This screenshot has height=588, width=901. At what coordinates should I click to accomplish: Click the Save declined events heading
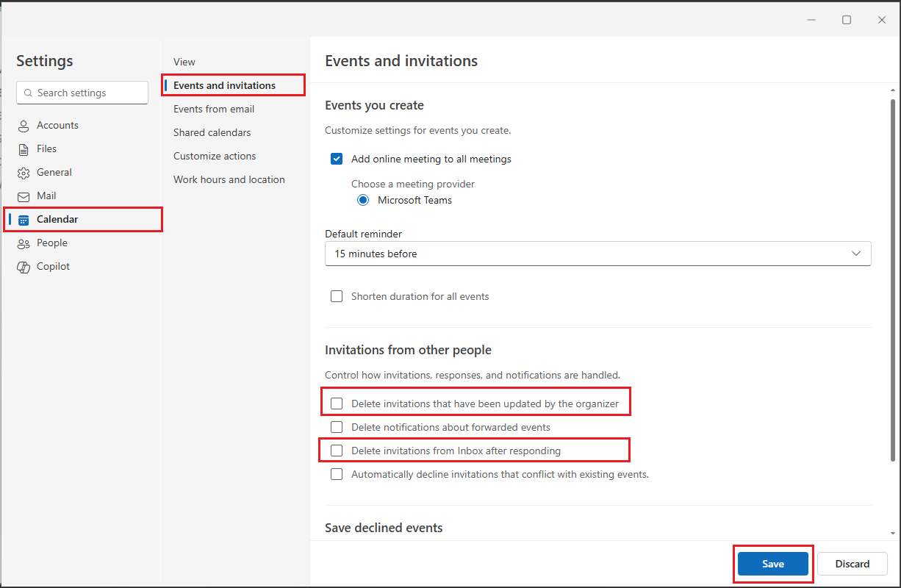coord(384,528)
